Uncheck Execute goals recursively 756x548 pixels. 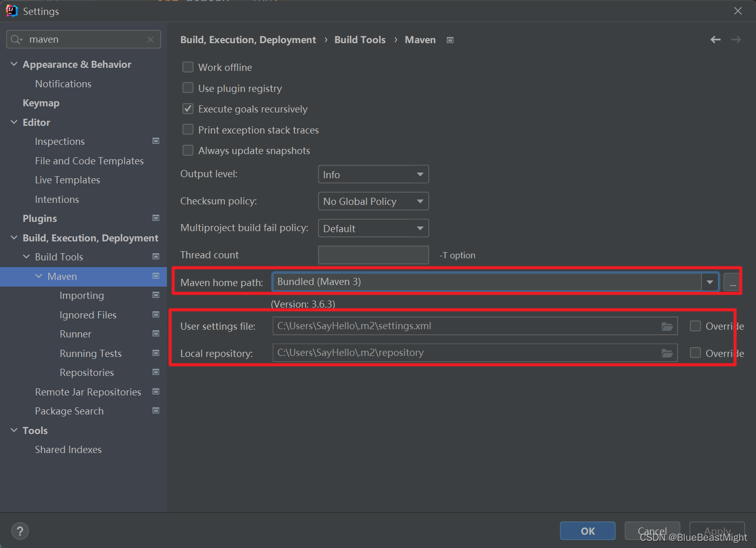[188, 109]
